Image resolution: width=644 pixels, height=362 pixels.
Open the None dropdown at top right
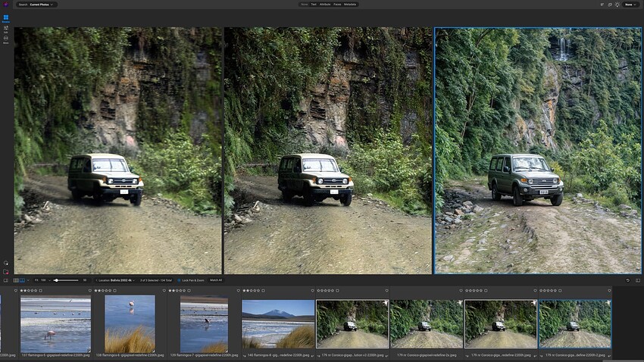pos(630,5)
